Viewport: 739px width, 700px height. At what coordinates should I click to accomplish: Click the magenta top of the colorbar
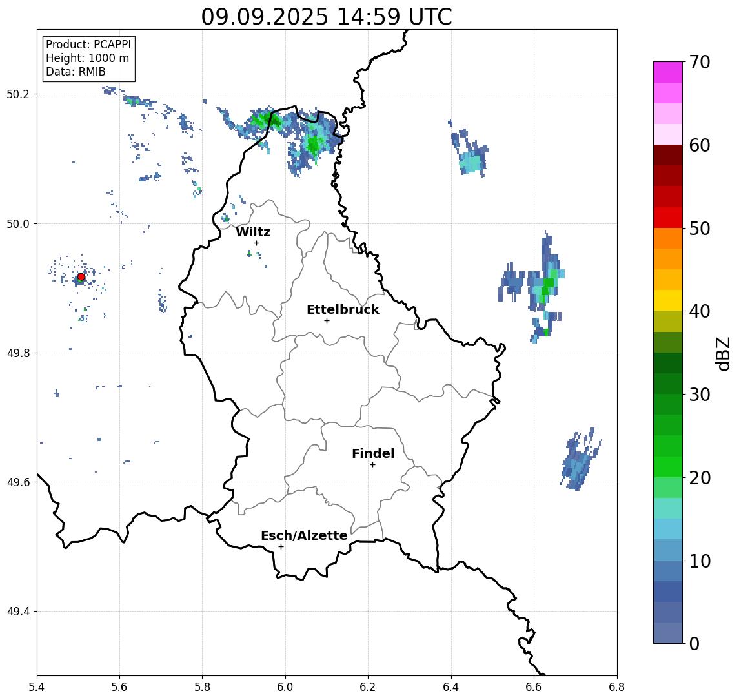[x=668, y=72]
